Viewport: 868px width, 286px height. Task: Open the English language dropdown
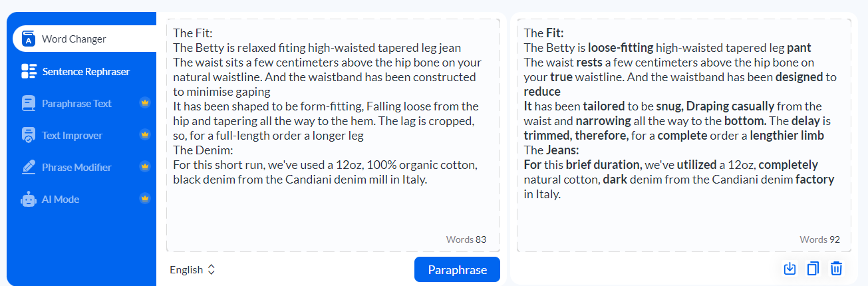tap(193, 270)
